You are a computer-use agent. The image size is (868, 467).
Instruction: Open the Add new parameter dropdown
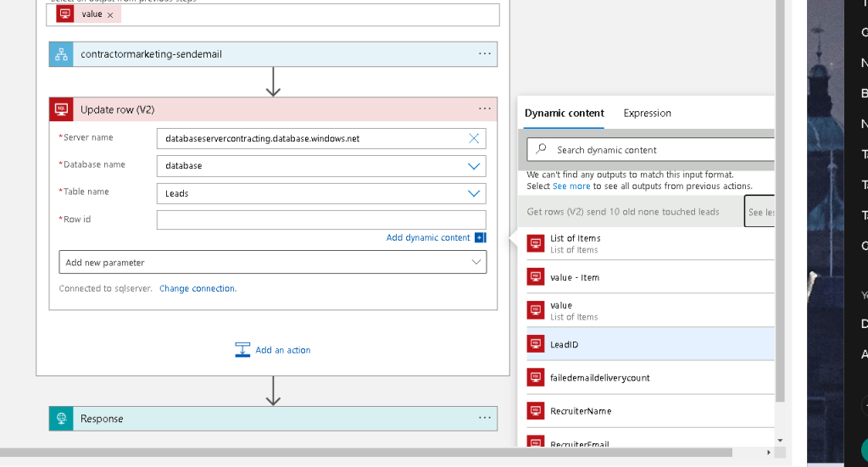[x=273, y=262]
